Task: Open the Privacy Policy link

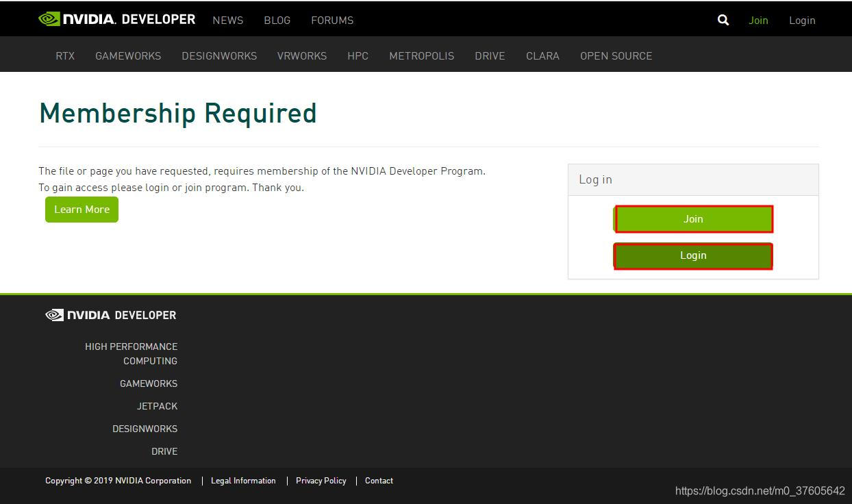Action: pyautogui.click(x=321, y=481)
